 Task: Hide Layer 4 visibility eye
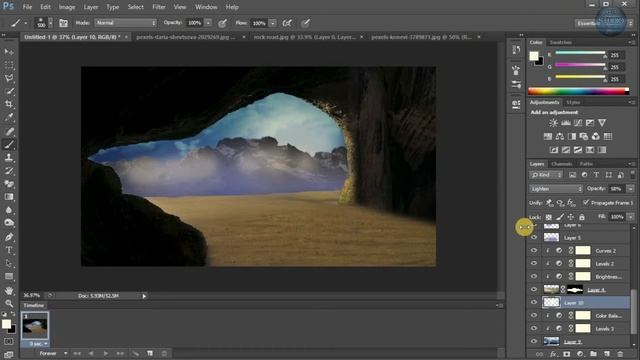point(534,289)
